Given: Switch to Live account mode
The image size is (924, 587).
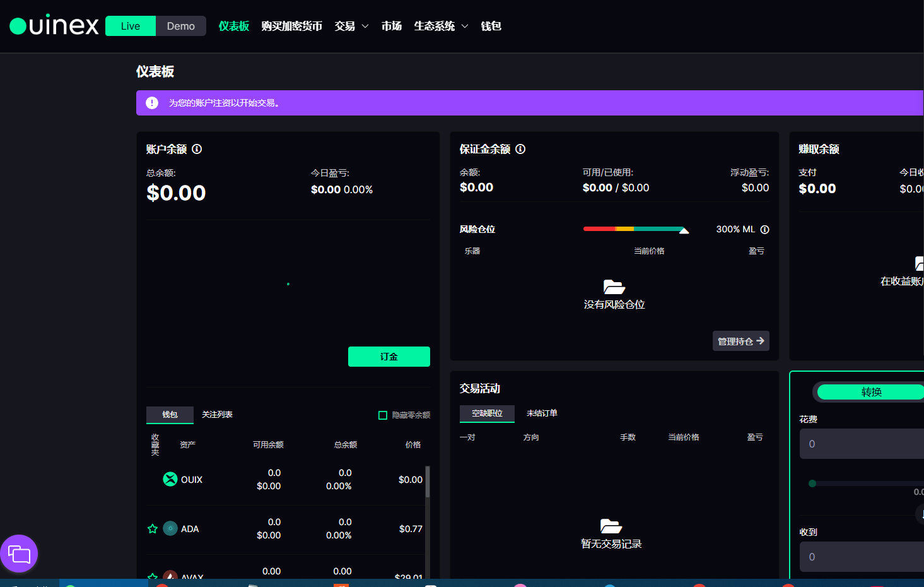Looking at the screenshot, I should (131, 26).
